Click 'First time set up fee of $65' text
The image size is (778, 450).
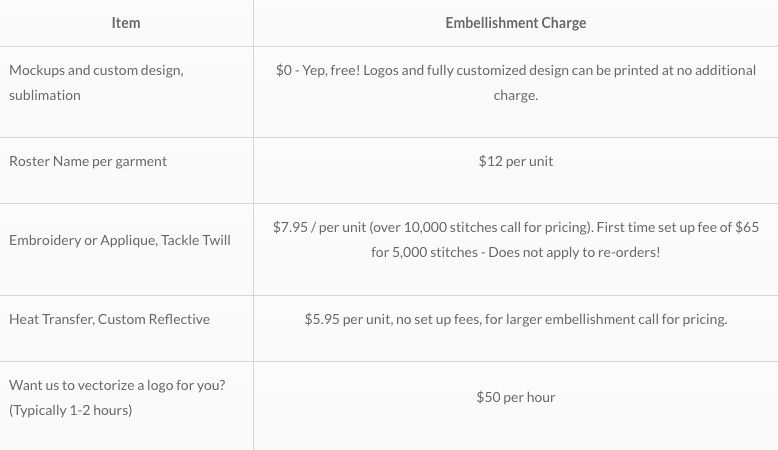click(x=678, y=227)
